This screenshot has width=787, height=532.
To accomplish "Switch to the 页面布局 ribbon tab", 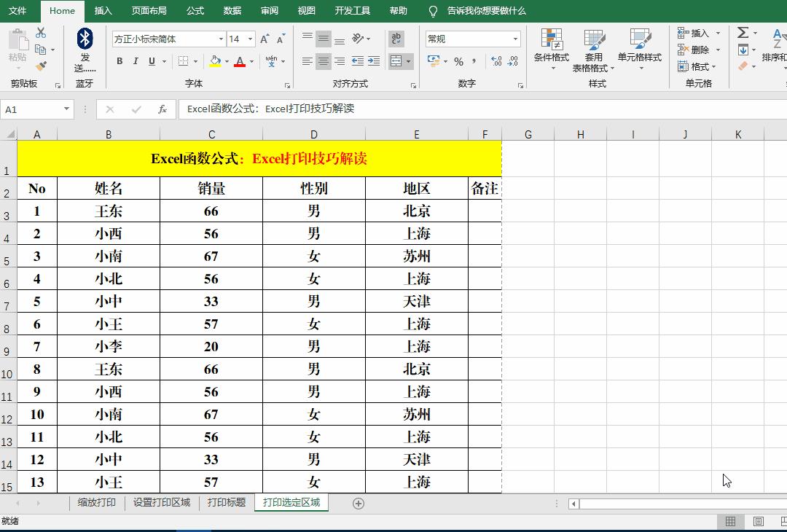I will coord(149,11).
